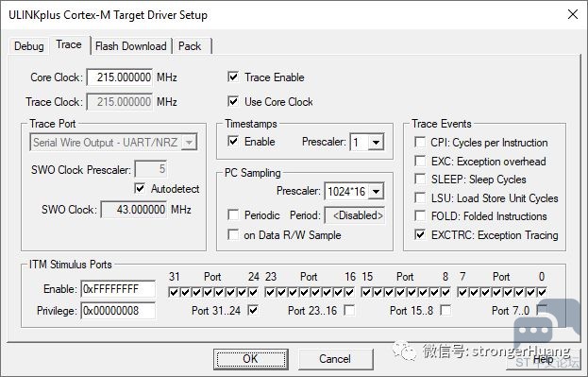Uncheck ITM stimulus port 24
The height and width of the screenshot is (377, 588).
[x=253, y=292]
